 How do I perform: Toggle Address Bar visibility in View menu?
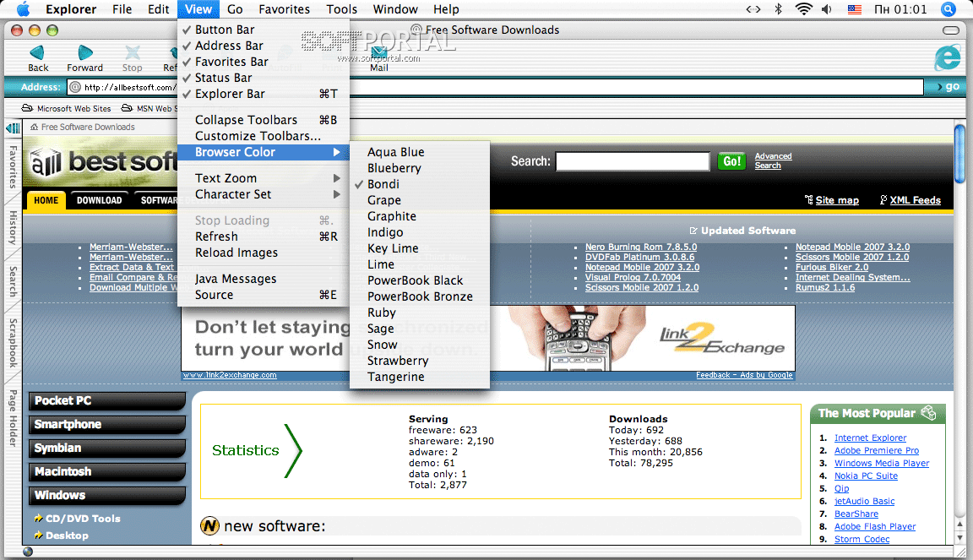(264, 46)
